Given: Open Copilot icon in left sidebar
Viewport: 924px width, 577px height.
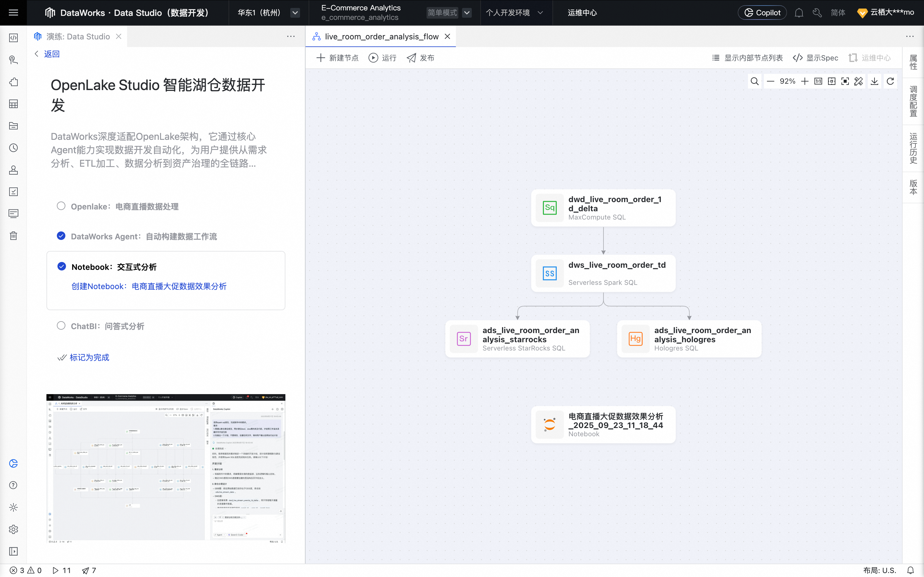Looking at the screenshot, I should coord(13,463).
